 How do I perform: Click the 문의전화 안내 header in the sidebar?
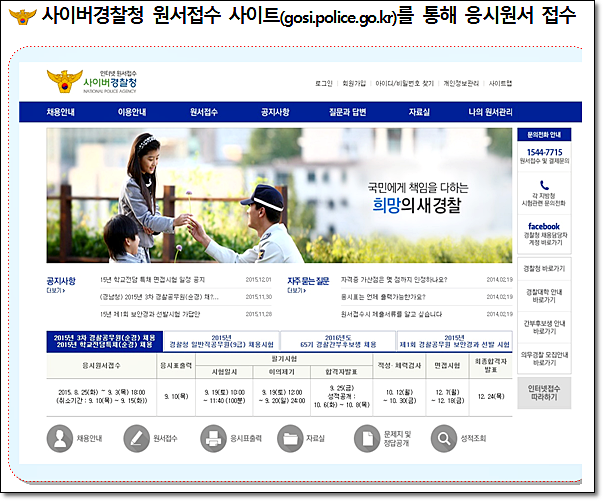[544, 135]
